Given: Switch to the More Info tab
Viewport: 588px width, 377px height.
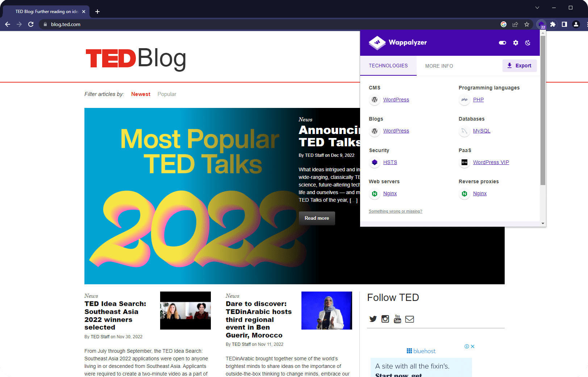Looking at the screenshot, I should coord(439,66).
